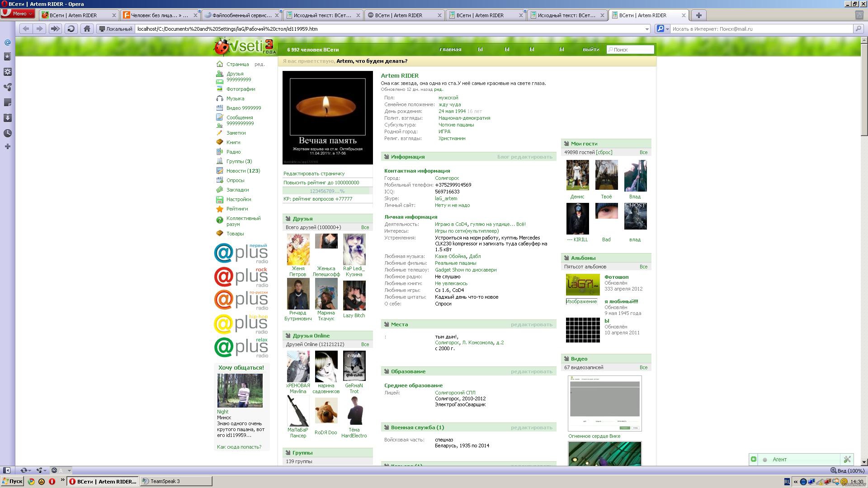Viewport: 868px width, 488px height.
Task: Open the History clock icon in Opera sidebar
Action: (x=7, y=133)
